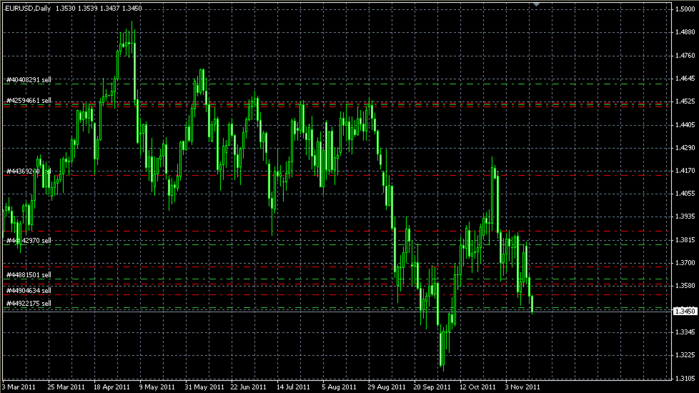Screen dimensions: 699x393
Task: Click the 31 May 2011 date label
Action: pos(204,387)
